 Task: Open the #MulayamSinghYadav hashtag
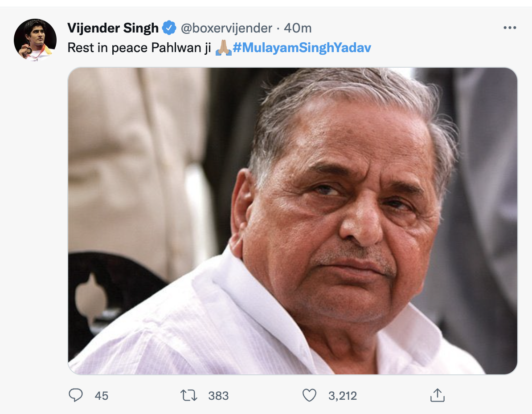(302, 48)
